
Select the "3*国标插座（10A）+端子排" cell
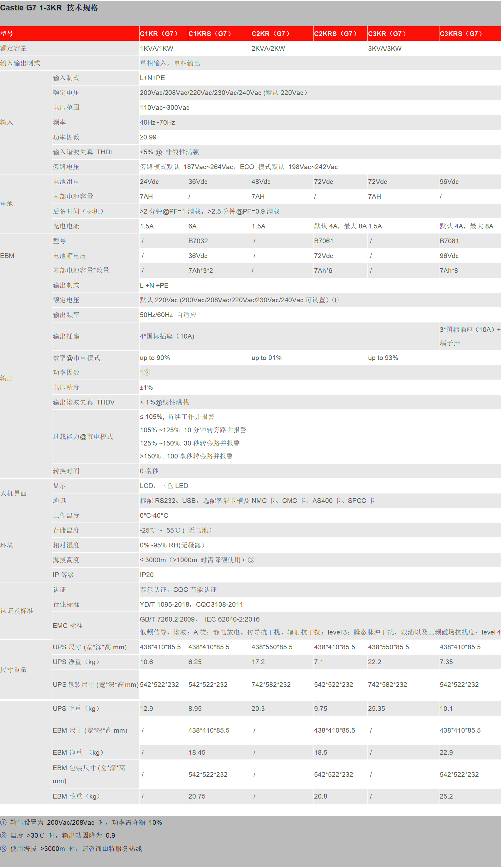[x=470, y=336]
